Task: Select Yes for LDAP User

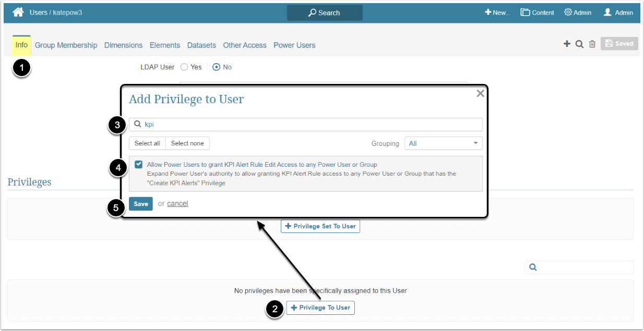Action: (184, 67)
